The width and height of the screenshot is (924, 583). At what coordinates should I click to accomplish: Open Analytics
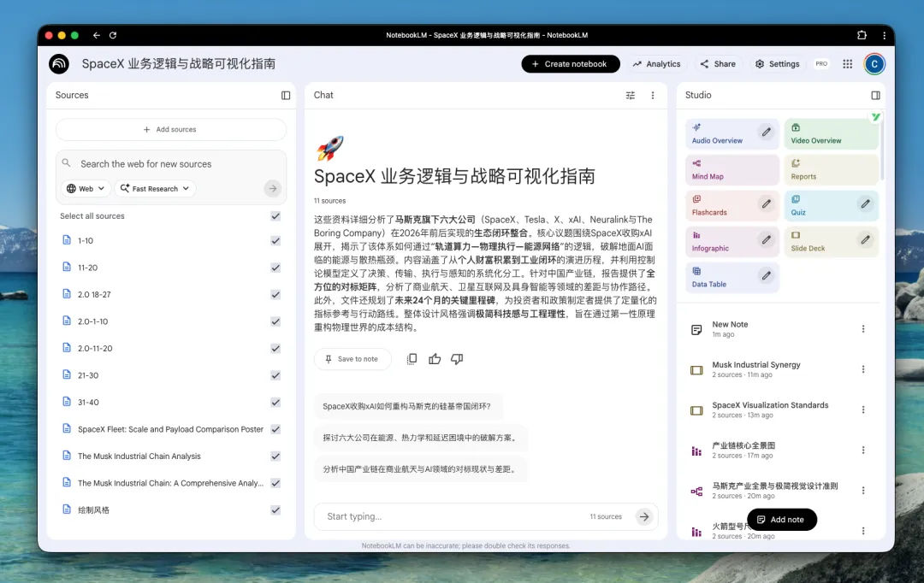(x=656, y=63)
